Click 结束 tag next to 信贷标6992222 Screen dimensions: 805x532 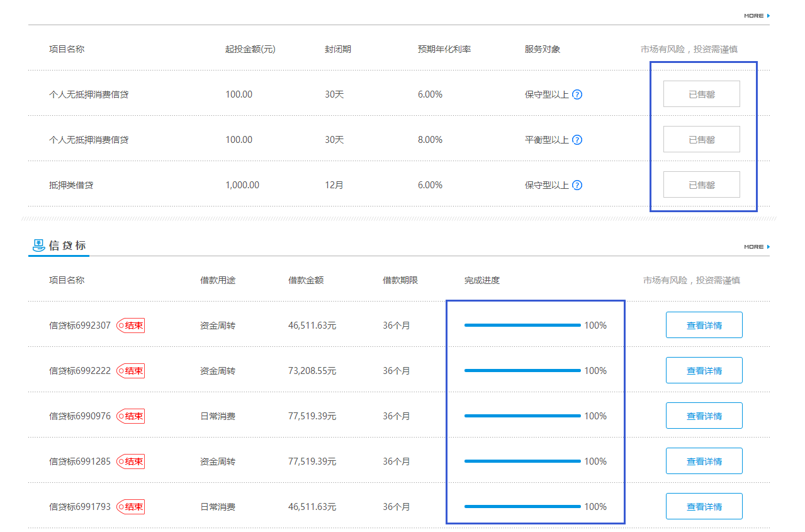[x=131, y=371]
